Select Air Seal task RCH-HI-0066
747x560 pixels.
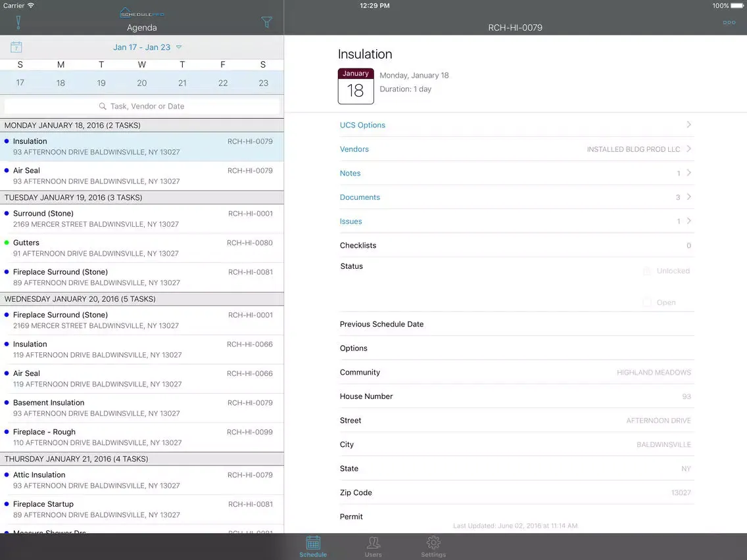point(142,379)
